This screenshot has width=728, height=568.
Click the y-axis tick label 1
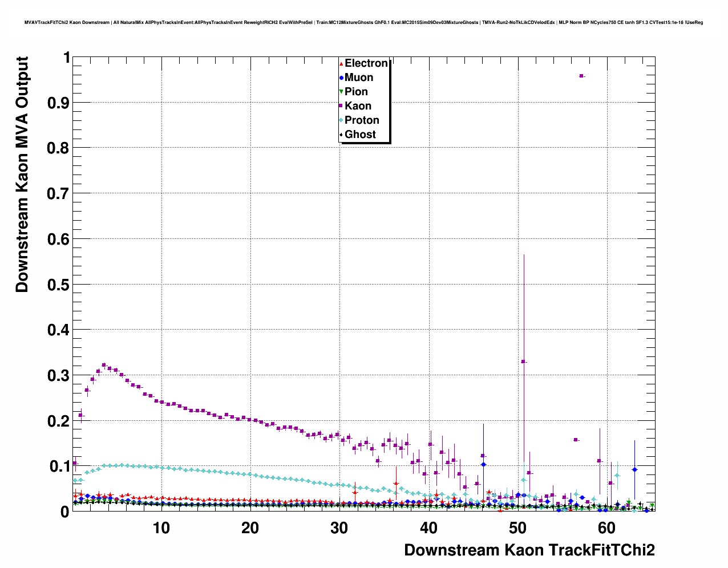66,58
